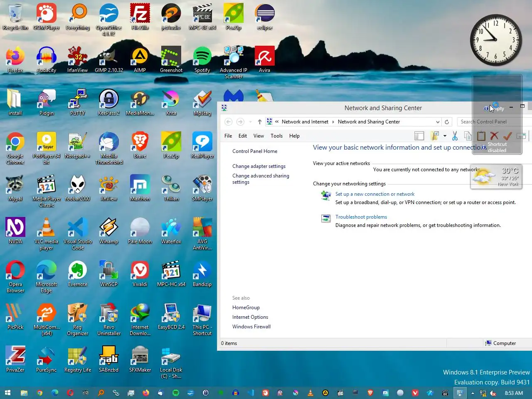Select the VLC media player desktop icon
This screenshot has height=399, width=532.
coord(47,234)
